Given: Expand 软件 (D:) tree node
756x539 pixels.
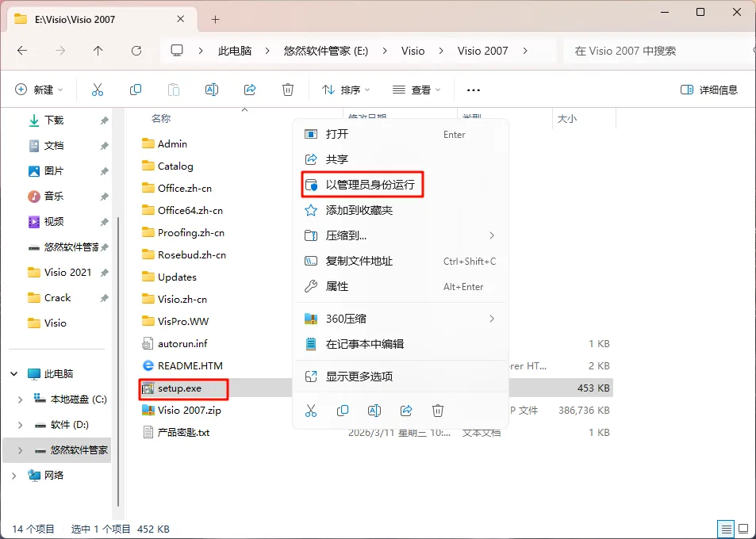Looking at the screenshot, I should click(20, 425).
